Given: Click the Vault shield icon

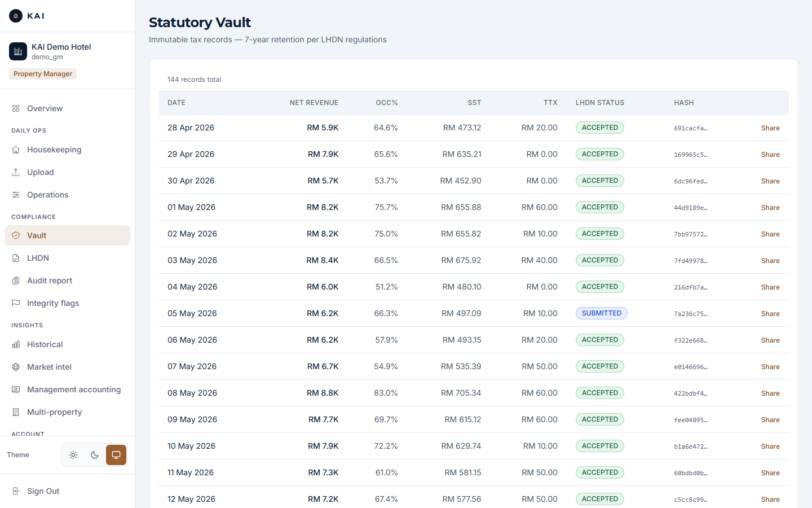Looking at the screenshot, I should (x=16, y=235).
